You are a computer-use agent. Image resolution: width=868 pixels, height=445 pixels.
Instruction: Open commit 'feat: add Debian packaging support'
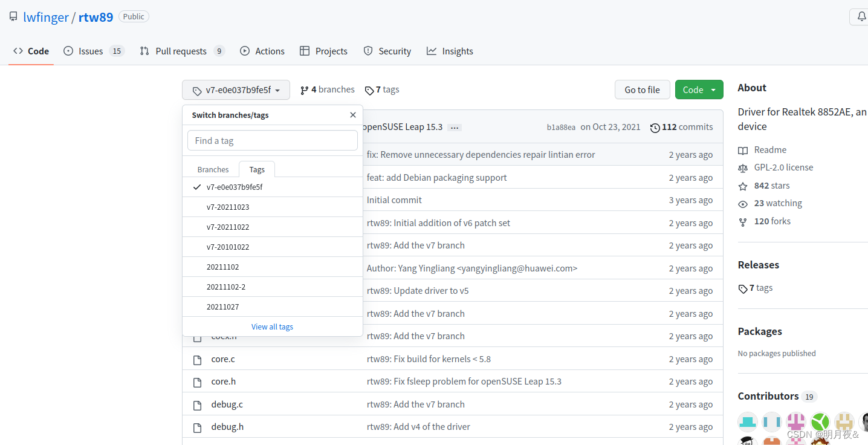pos(436,177)
